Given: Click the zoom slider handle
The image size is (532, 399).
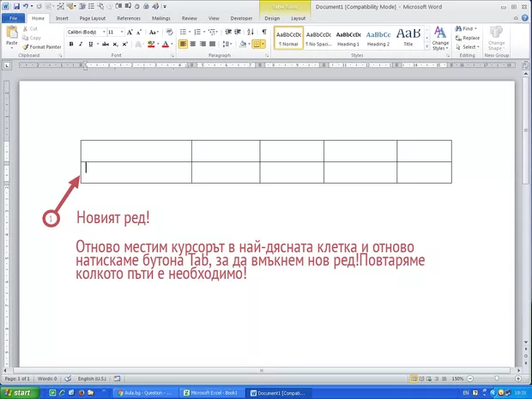Looking at the screenshot, I should (x=497, y=378).
